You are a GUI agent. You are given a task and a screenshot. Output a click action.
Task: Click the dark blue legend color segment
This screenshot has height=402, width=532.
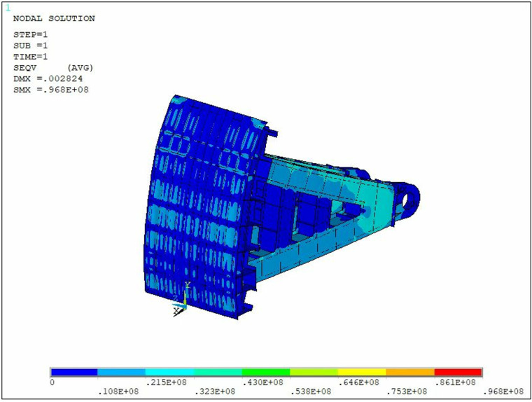point(74,373)
